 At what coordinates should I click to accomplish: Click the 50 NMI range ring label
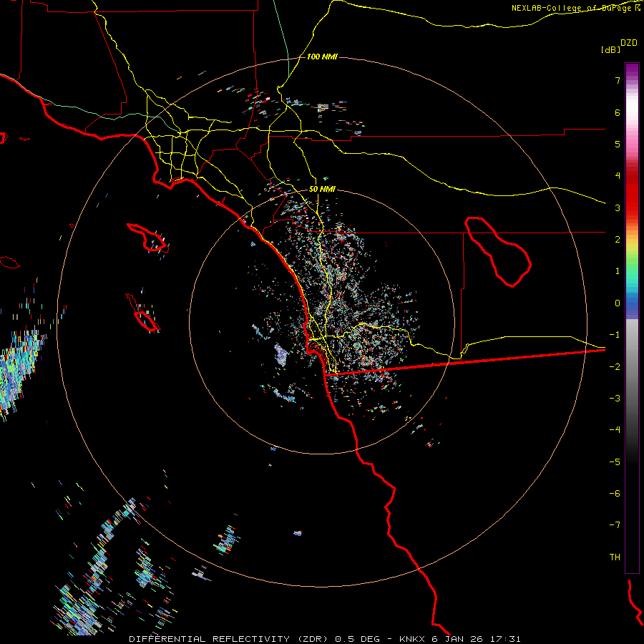322,190
